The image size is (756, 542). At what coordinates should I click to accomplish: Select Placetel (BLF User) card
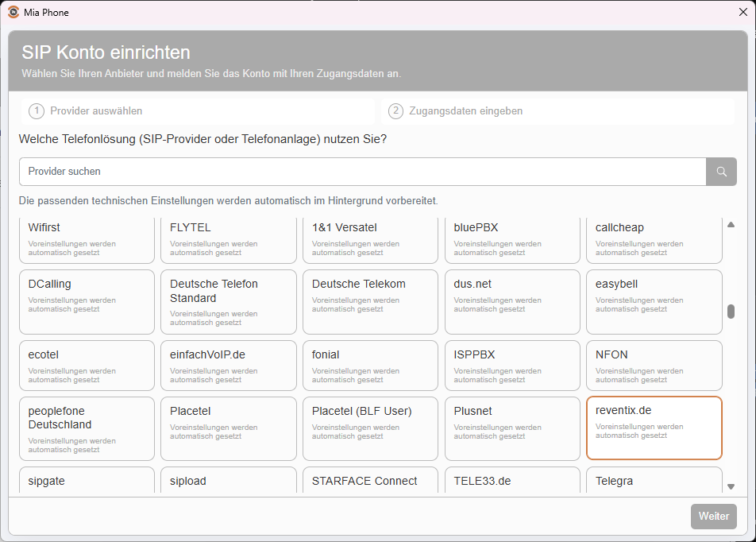coord(370,428)
